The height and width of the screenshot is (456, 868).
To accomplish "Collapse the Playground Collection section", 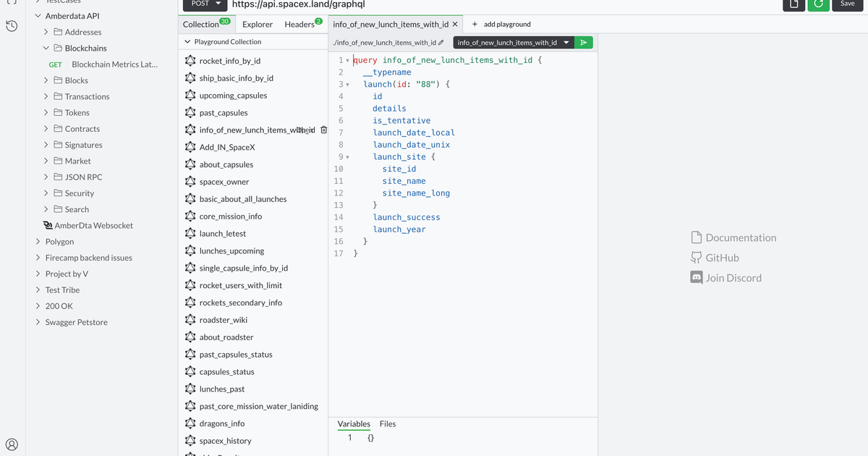I will coord(187,42).
